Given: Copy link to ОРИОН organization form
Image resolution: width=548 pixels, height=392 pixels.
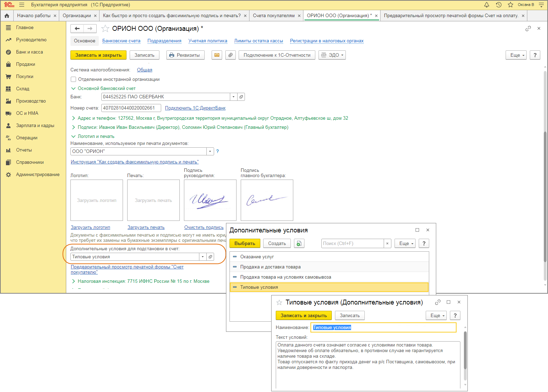Looking at the screenshot, I should coord(528,29).
